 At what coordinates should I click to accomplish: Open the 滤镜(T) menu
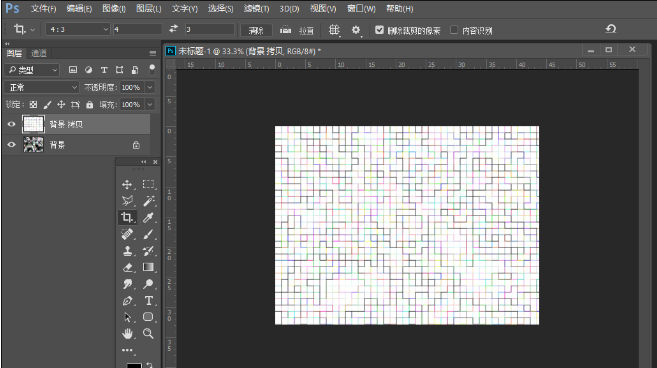coord(256,8)
